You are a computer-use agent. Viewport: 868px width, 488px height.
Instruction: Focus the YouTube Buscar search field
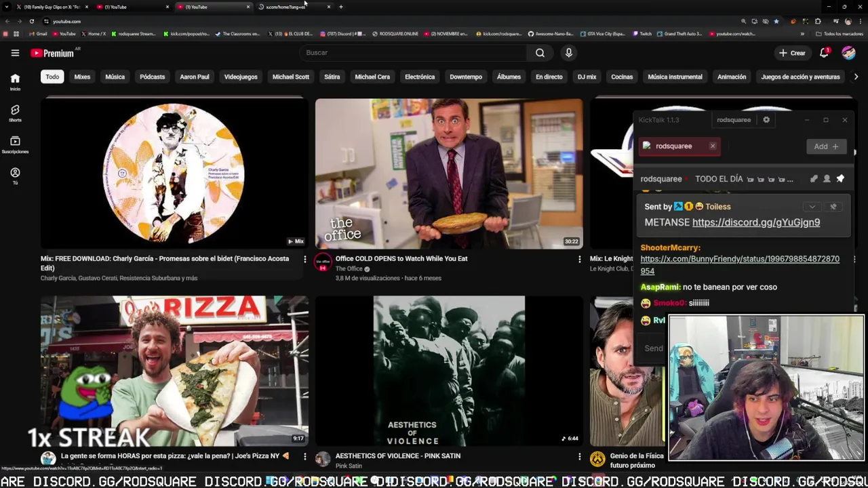coord(414,53)
